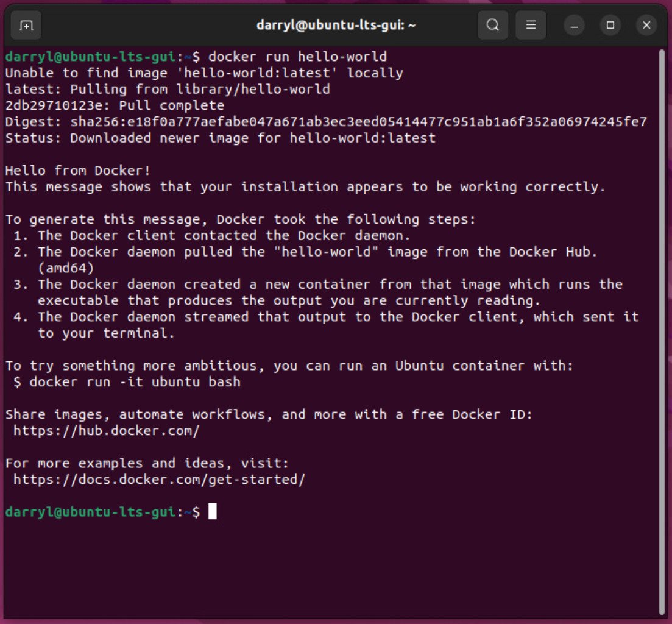Screen dimensions: 672x624
Task: Click 'To generate this message' line
Action: 241,219
